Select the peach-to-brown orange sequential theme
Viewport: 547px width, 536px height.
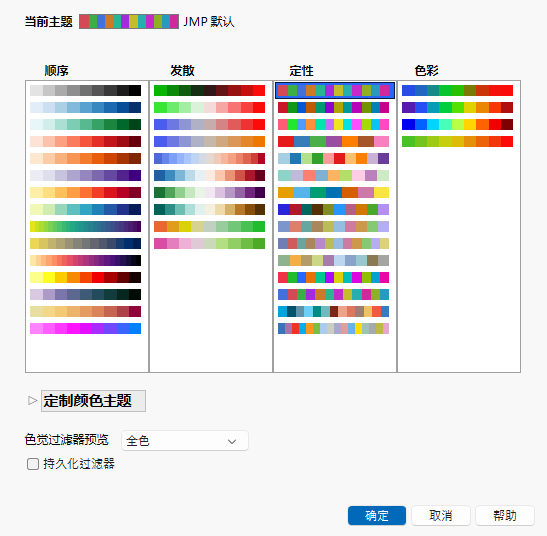coord(85,158)
